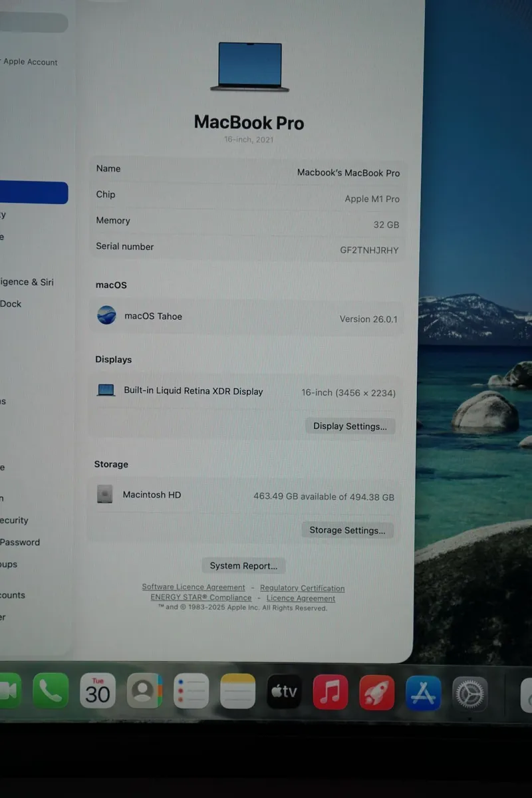The image size is (532, 798).
Task: Click the 16-inch (3456 × 2234) resolution text
Action: tap(348, 393)
